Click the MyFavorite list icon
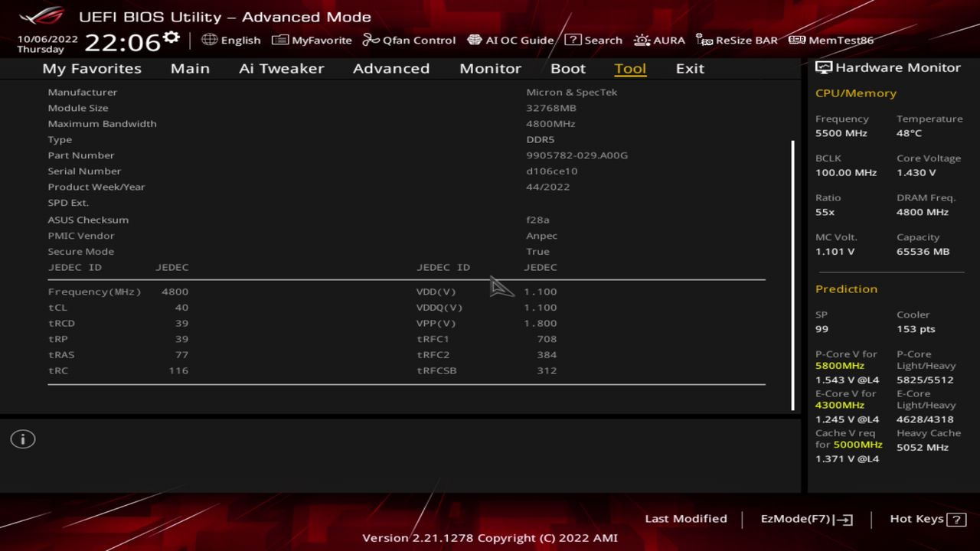 click(280, 40)
